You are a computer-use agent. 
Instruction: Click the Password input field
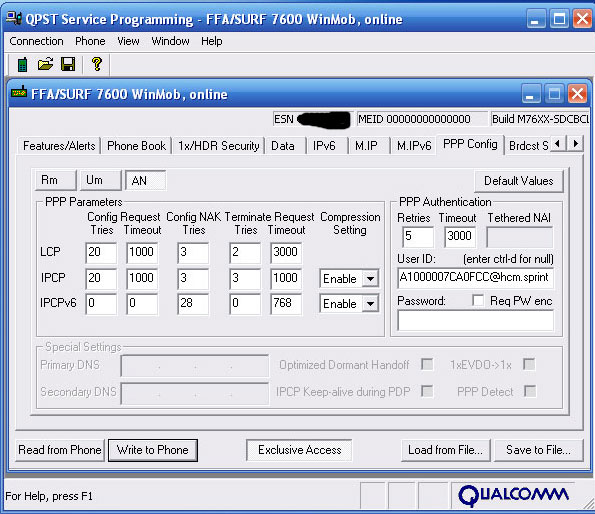click(475, 320)
